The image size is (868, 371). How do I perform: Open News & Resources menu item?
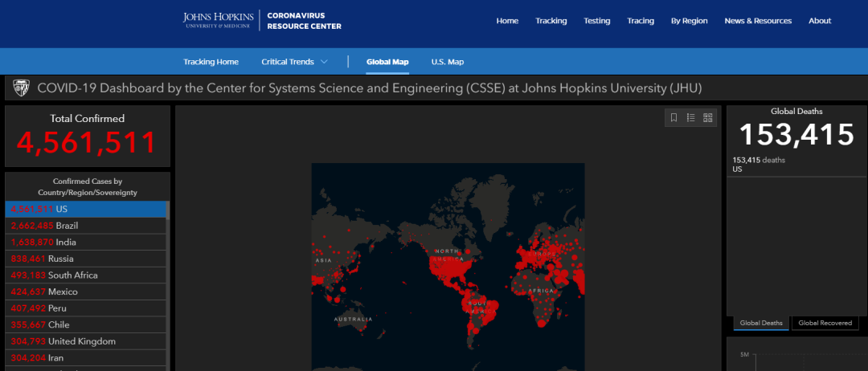coord(758,21)
